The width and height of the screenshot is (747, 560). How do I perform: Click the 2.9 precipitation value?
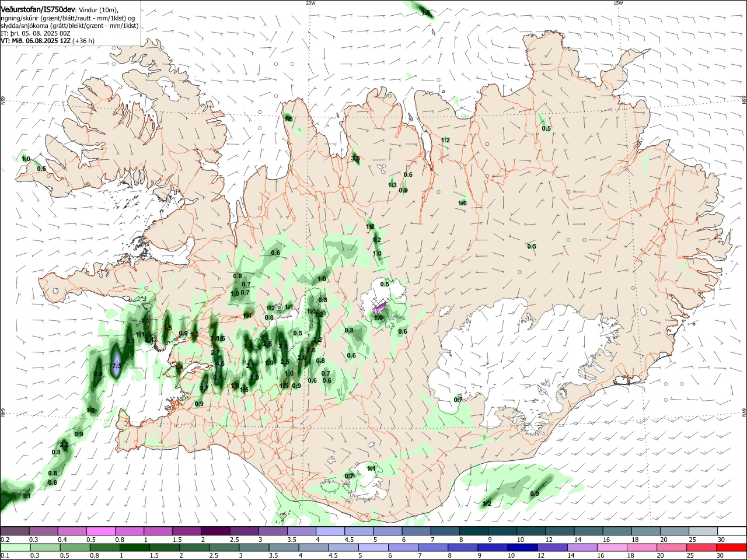pos(254,378)
